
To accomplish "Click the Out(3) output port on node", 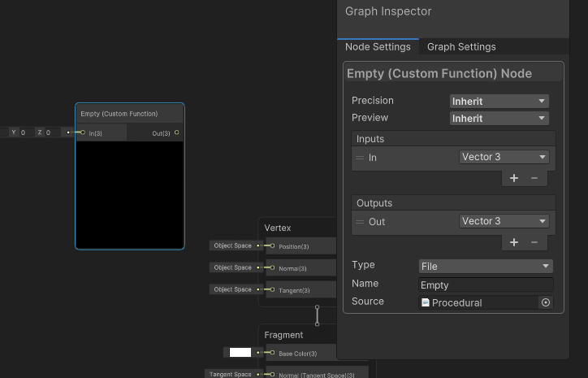I will pos(176,133).
